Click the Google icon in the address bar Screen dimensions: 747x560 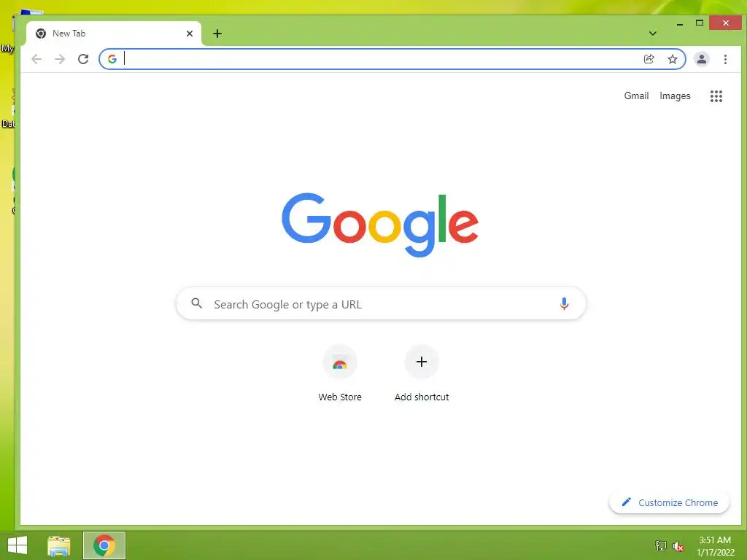[x=112, y=59]
